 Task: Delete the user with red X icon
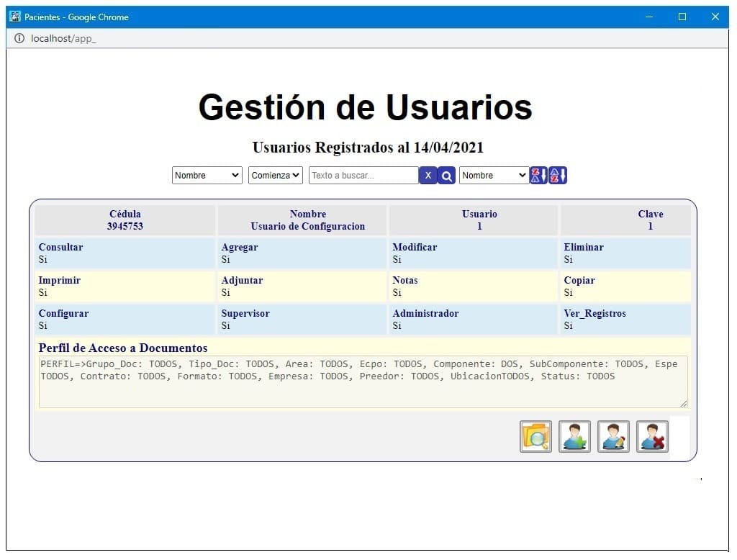pos(652,436)
